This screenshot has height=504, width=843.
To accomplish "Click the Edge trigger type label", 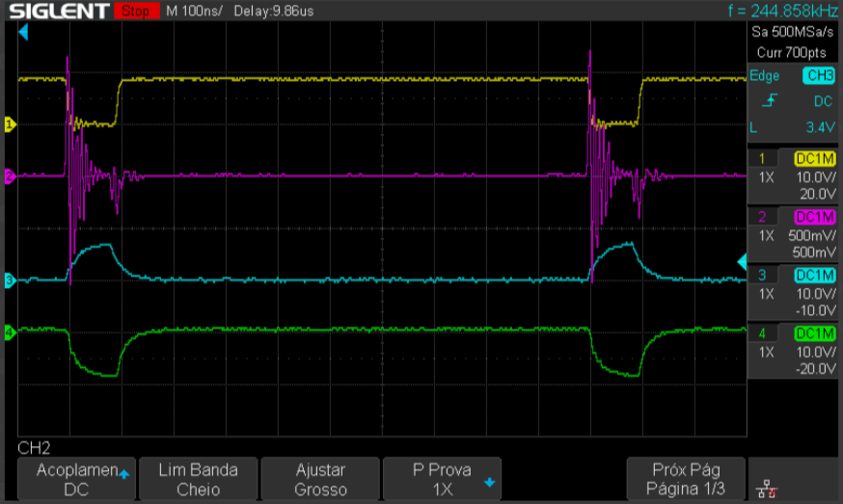I will click(765, 76).
